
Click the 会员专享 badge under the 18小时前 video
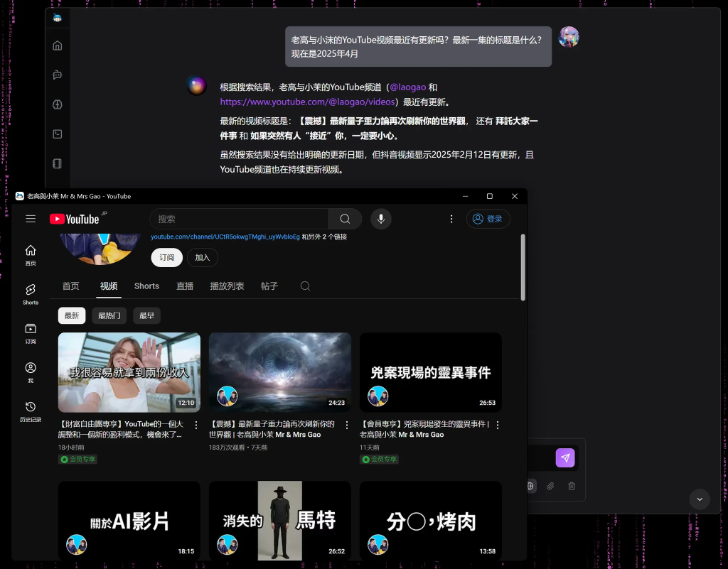click(78, 459)
